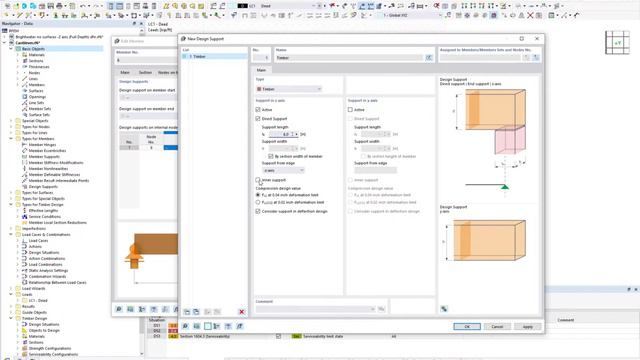The height and width of the screenshot is (360, 640).
Task: Enable Inner support checkbox for z-axis
Action: [258, 180]
